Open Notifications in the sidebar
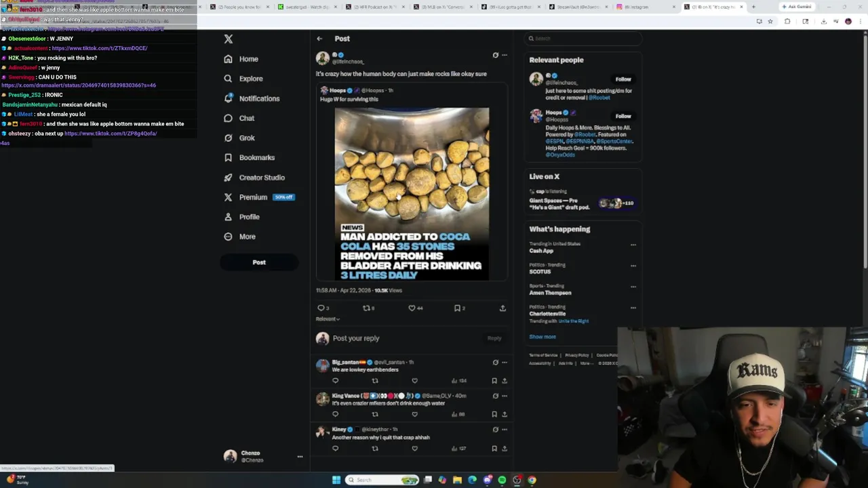This screenshot has width=868, height=488. [252, 98]
